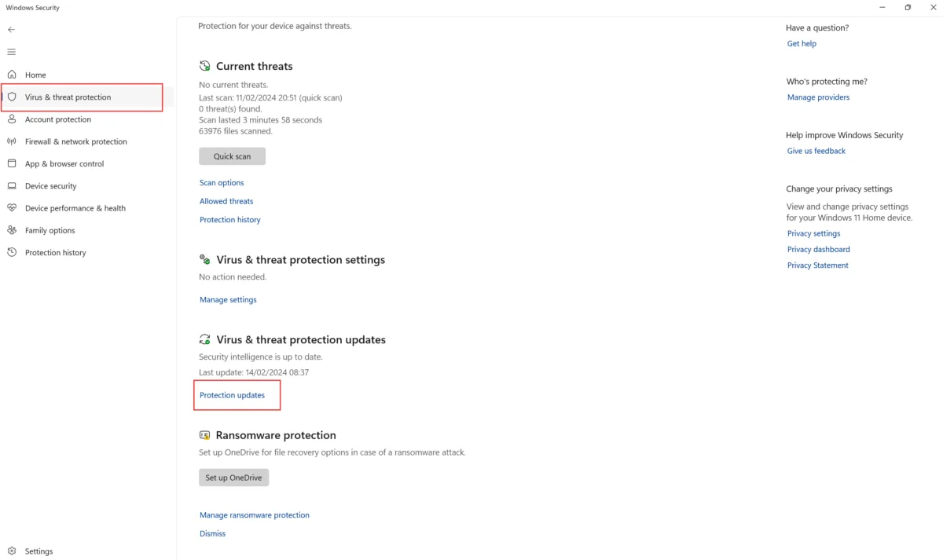The height and width of the screenshot is (560, 943).
Task: Open the Privacy dashboard link
Action: click(819, 250)
